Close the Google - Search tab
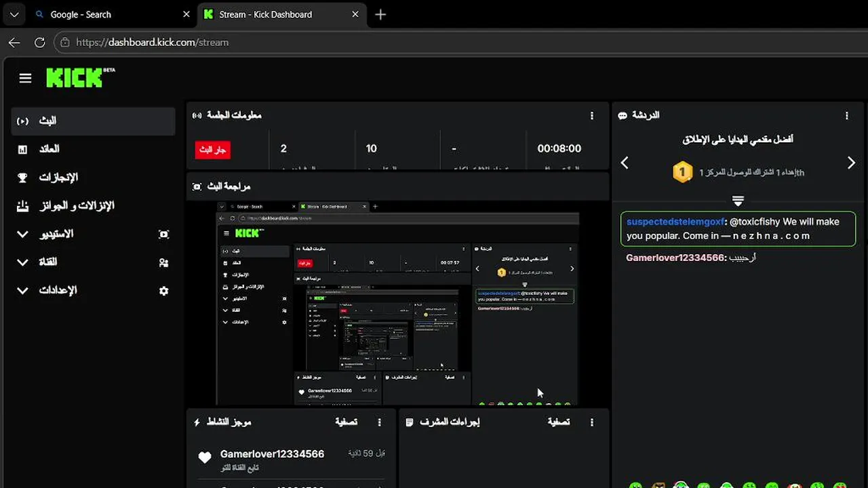This screenshot has width=868, height=488. tap(186, 14)
